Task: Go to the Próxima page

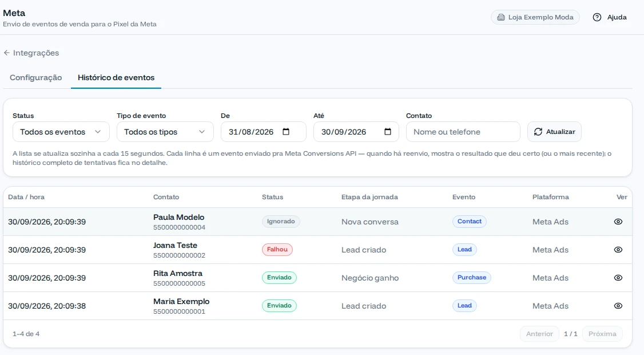Action: (602, 334)
